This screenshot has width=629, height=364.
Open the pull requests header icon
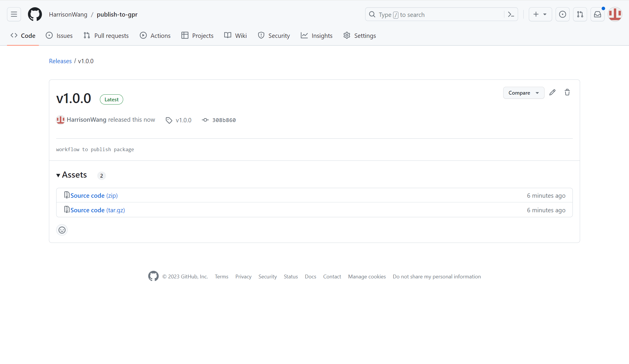pos(580,14)
